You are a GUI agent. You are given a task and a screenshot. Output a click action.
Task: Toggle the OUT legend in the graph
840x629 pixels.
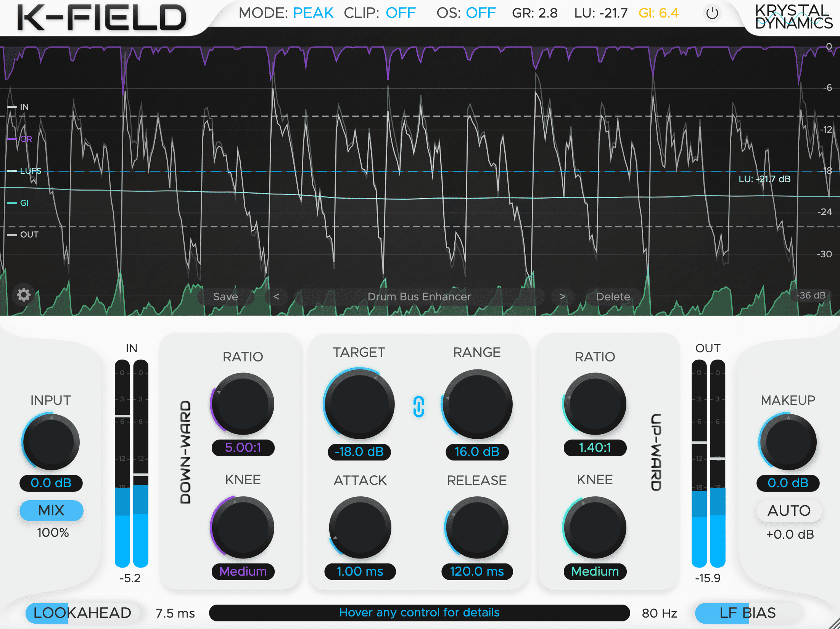[x=23, y=234]
